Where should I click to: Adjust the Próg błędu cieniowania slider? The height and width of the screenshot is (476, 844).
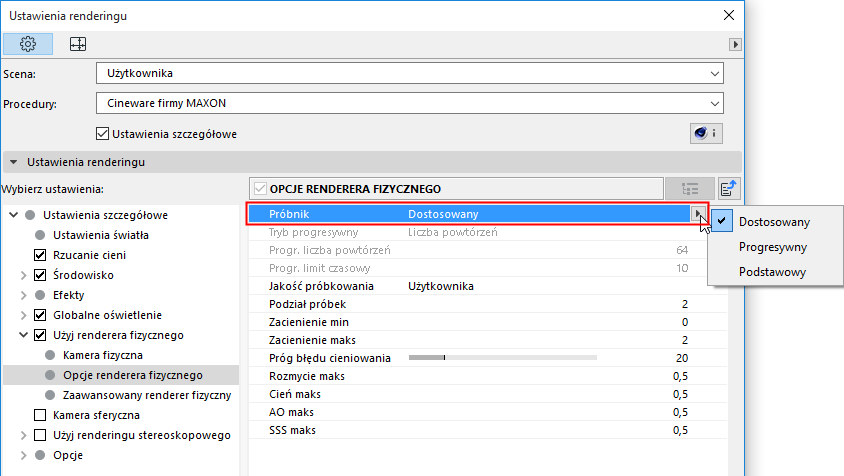pos(503,358)
